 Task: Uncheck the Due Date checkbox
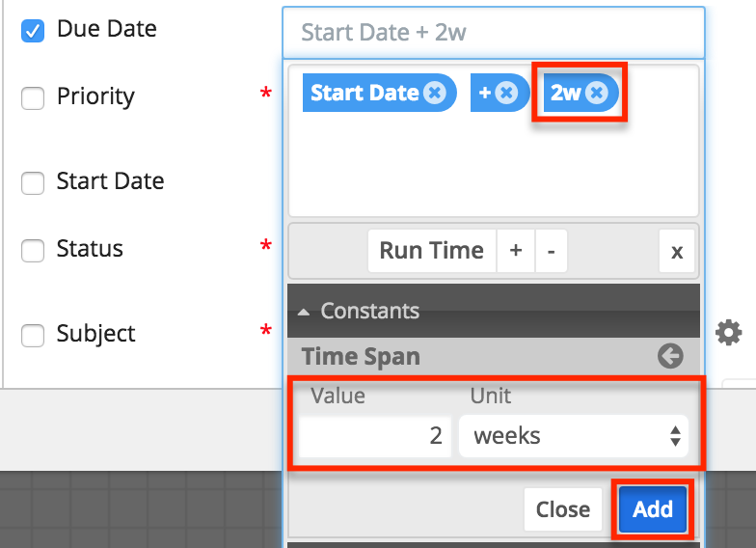click(x=33, y=30)
